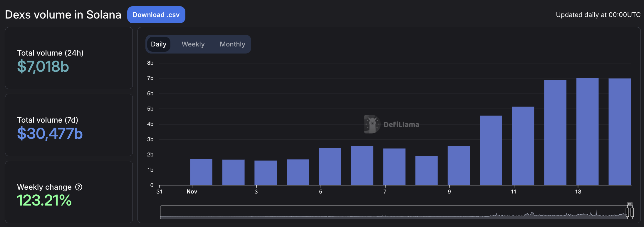Download the .csv data file
Image resolution: width=644 pixels, height=227 pixels.
click(156, 15)
